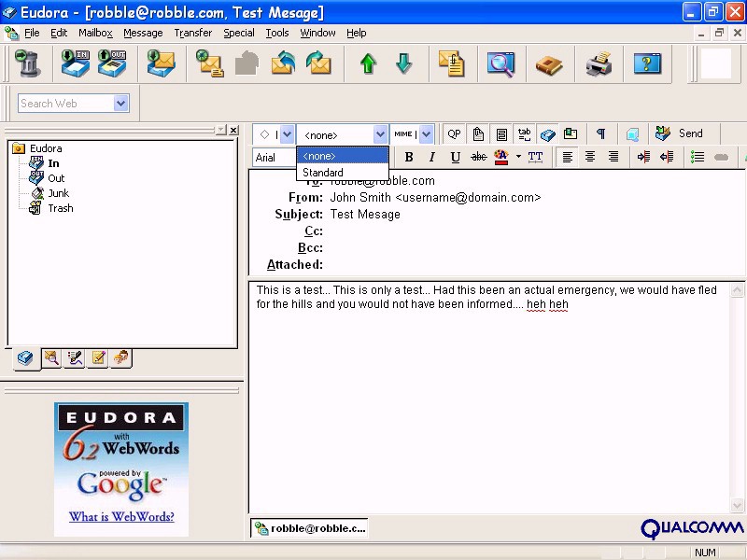Align text right

coord(613,157)
